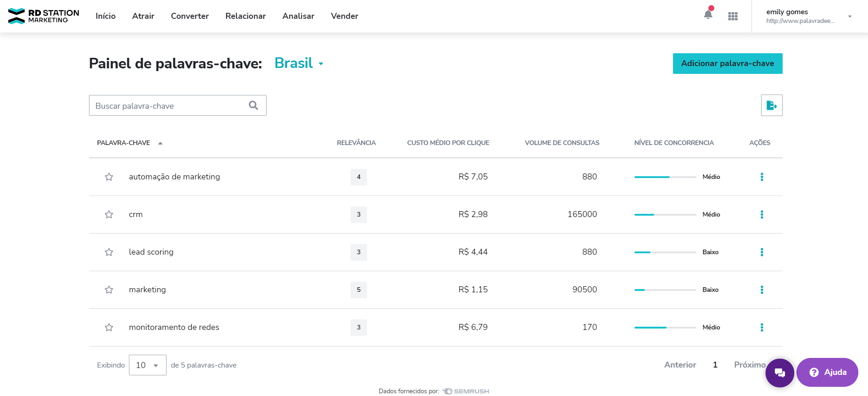Go to the Analisar menu

pyautogui.click(x=298, y=16)
